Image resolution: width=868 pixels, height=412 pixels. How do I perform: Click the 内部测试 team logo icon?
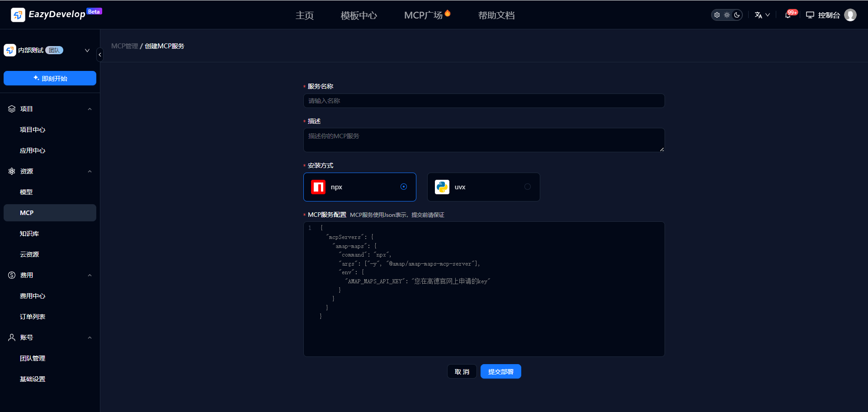click(10, 50)
